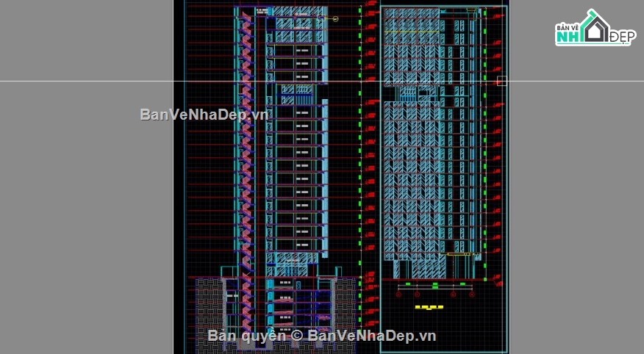Click the building elevation drawing with blue glazing
644x354 pixels.
[432, 143]
